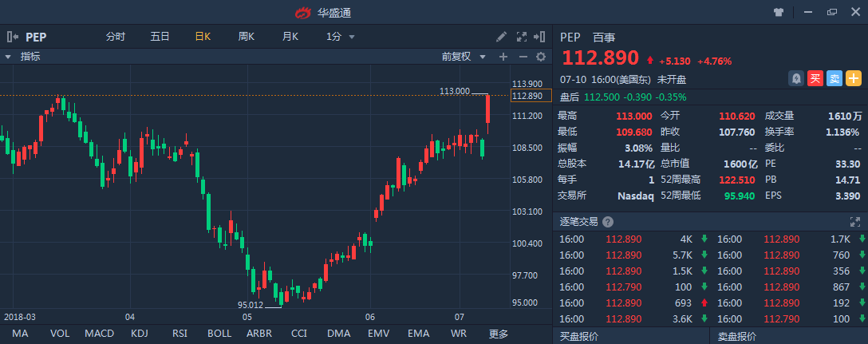
Task: Open help icon next to 逐笔交易
Action: click(608, 222)
